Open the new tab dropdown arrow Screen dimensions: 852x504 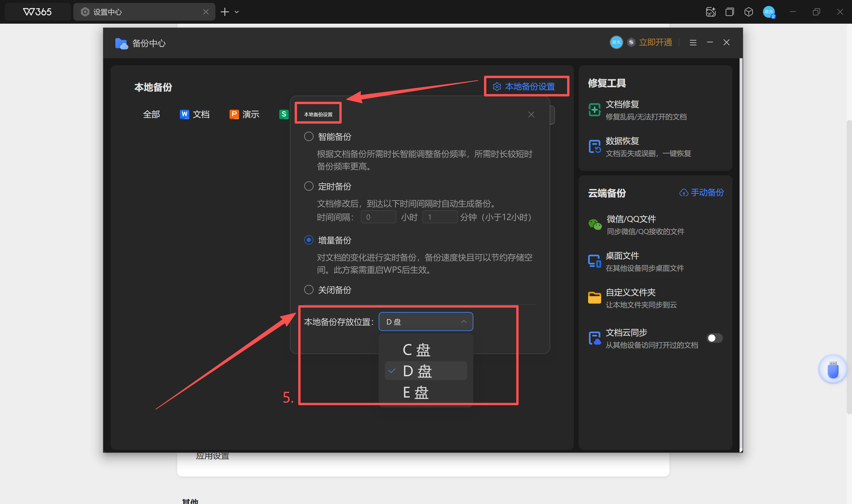click(237, 12)
